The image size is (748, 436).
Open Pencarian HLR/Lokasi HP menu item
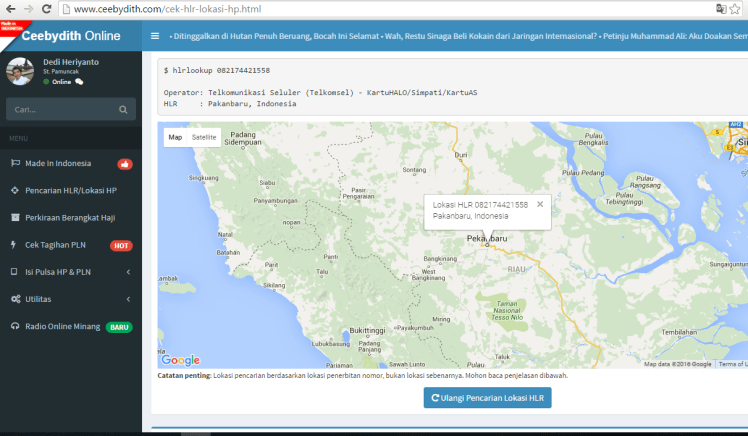(x=70, y=190)
